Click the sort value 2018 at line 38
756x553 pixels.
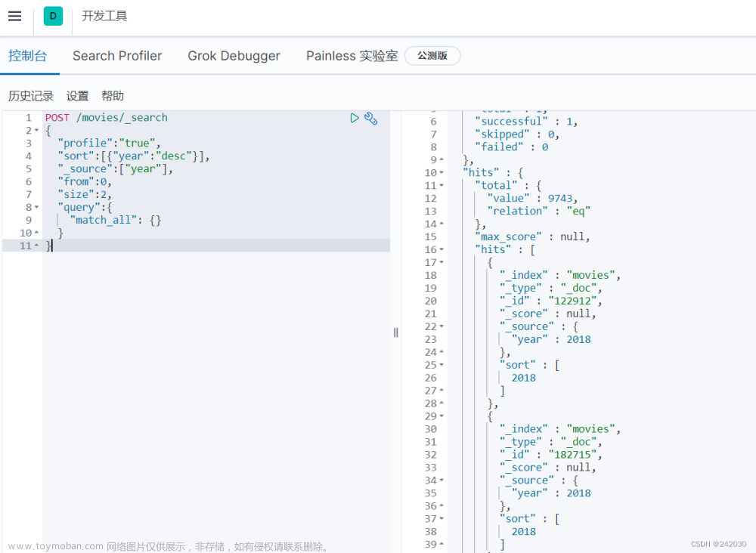pos(524,532)
